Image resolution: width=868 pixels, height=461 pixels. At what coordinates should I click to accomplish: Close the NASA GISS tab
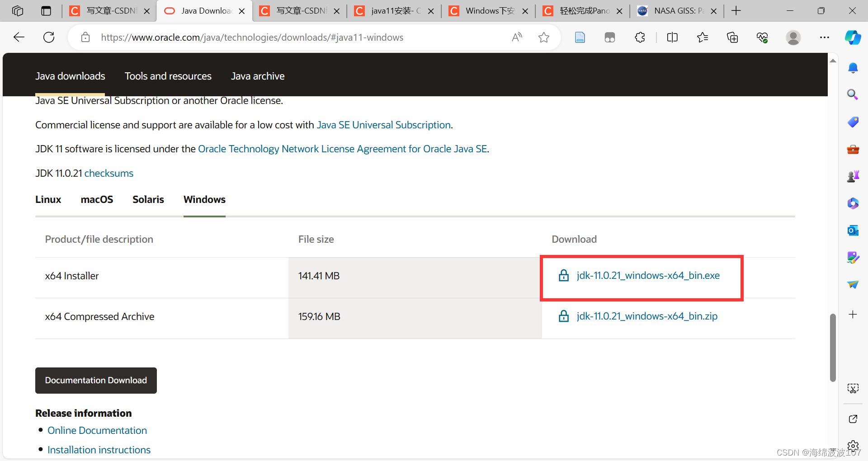click(714, 11)
